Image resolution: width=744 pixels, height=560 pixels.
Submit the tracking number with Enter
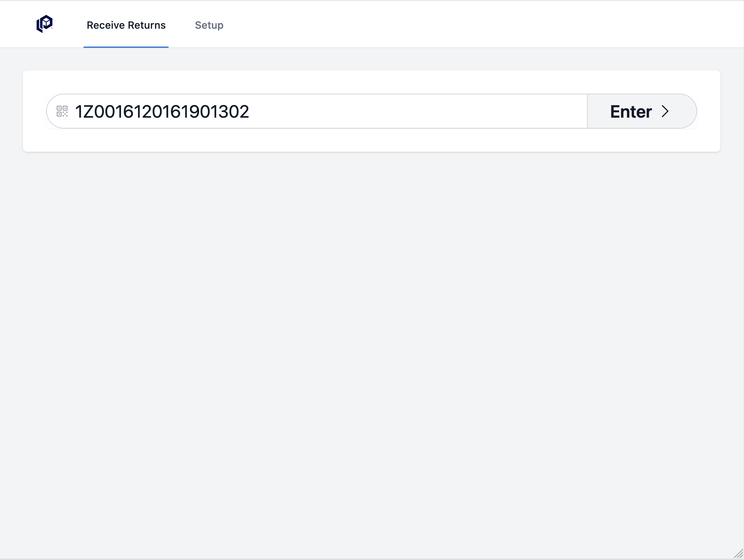(641, 111)
